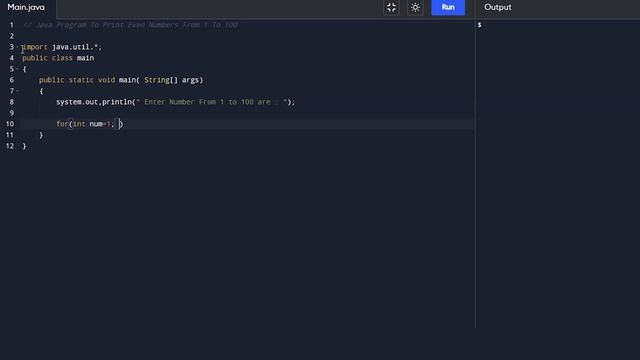The image size is (640, 360).
Task: Click line number 2 in gutter
Action: (x=11, y=36)
